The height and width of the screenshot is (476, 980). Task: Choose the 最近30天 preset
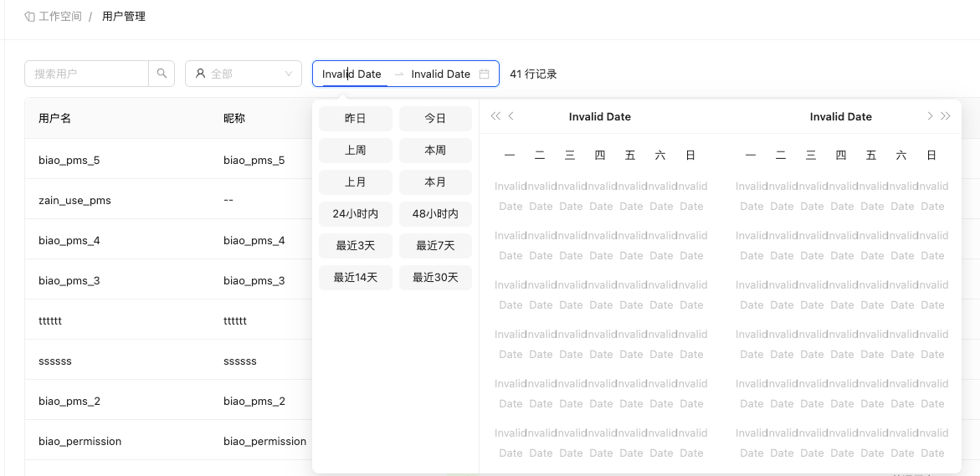pyautogui.click(x=436, y=278)
